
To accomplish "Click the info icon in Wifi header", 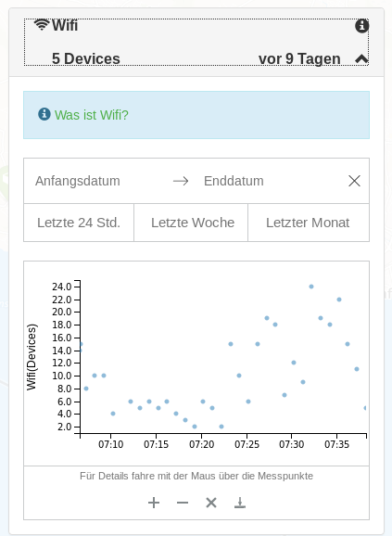I will click(x=361, y=26).
